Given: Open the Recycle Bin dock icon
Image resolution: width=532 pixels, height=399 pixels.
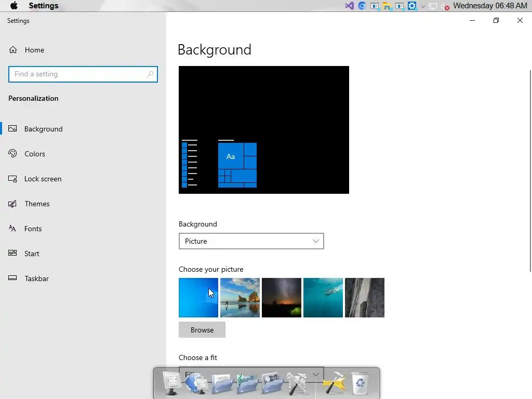Looking at the screenshot, I should [x=360, y=383].
